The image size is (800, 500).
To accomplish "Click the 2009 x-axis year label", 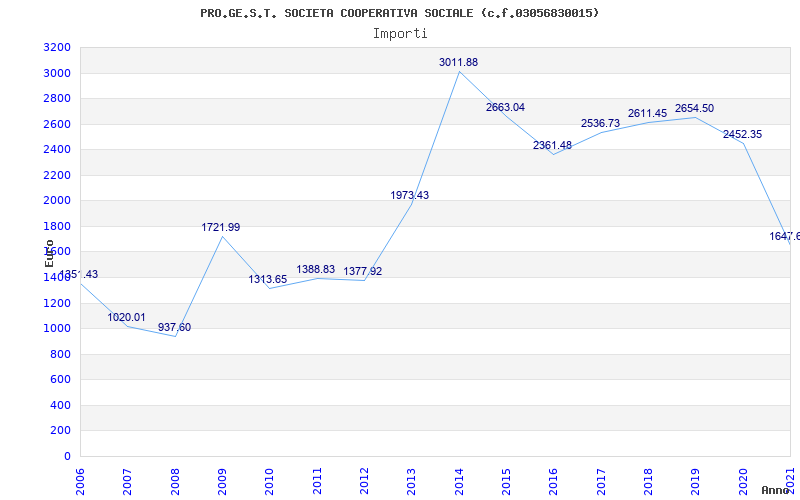I will click(x=222, y=482).
